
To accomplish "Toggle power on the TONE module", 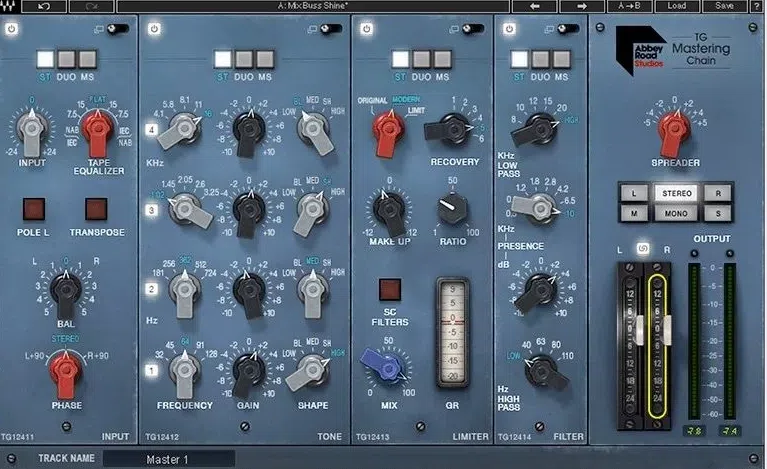I will [x=154, y=29].
